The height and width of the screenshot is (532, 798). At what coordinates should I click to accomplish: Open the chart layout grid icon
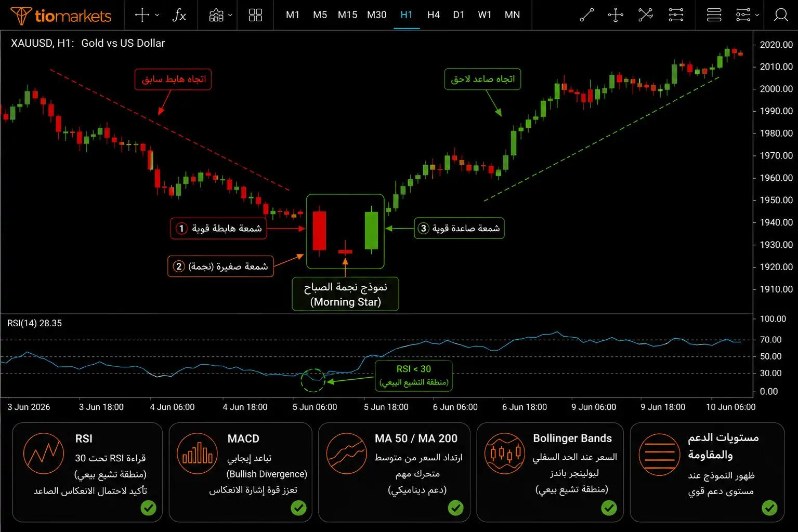[x=255, y=15]
